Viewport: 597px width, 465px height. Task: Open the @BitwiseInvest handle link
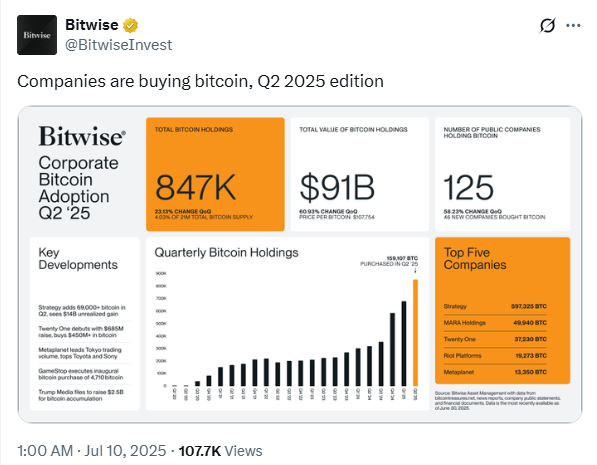118,45
